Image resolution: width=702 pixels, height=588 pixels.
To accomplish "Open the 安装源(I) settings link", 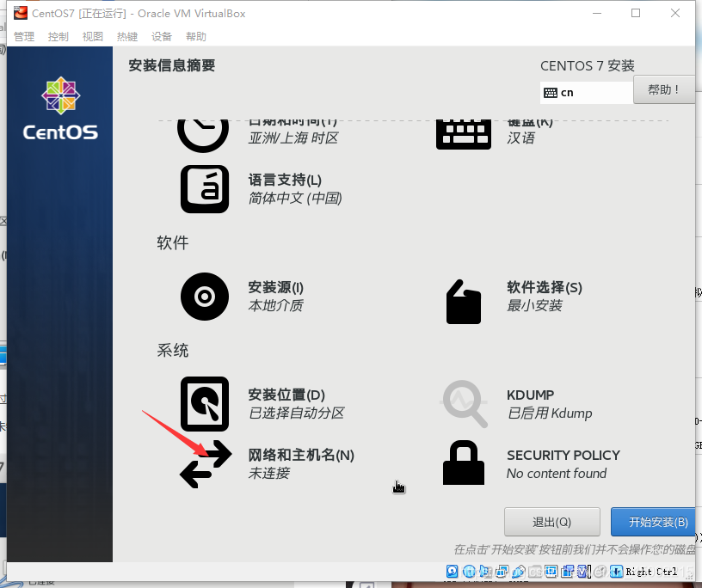I will point(276,287).
